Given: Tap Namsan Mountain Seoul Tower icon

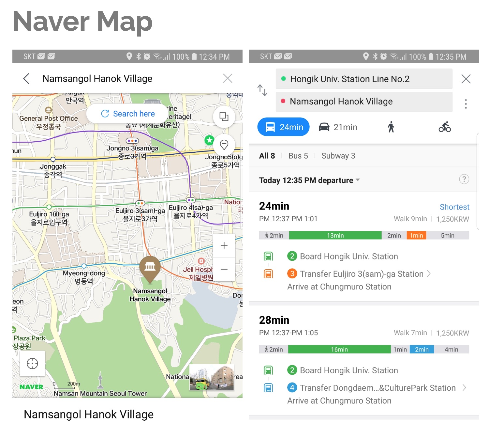Looking at the screenshot, I should [x=100, y=380].
